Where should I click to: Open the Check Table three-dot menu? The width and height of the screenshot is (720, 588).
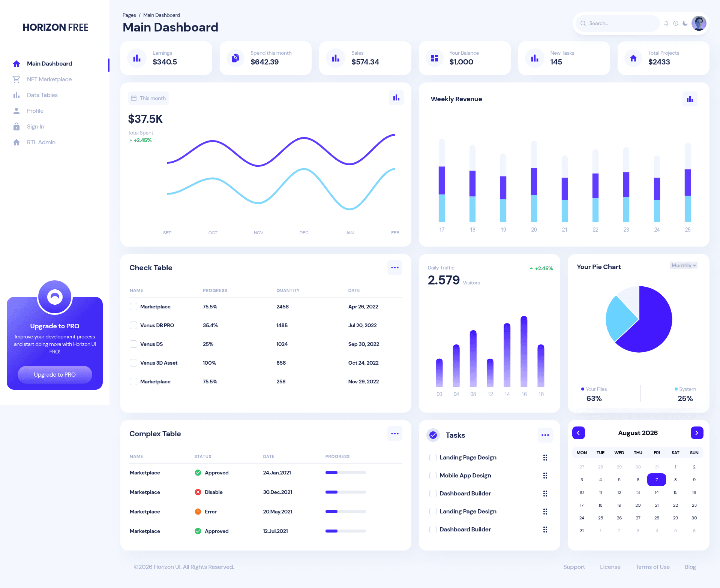[x=395, y=268]
